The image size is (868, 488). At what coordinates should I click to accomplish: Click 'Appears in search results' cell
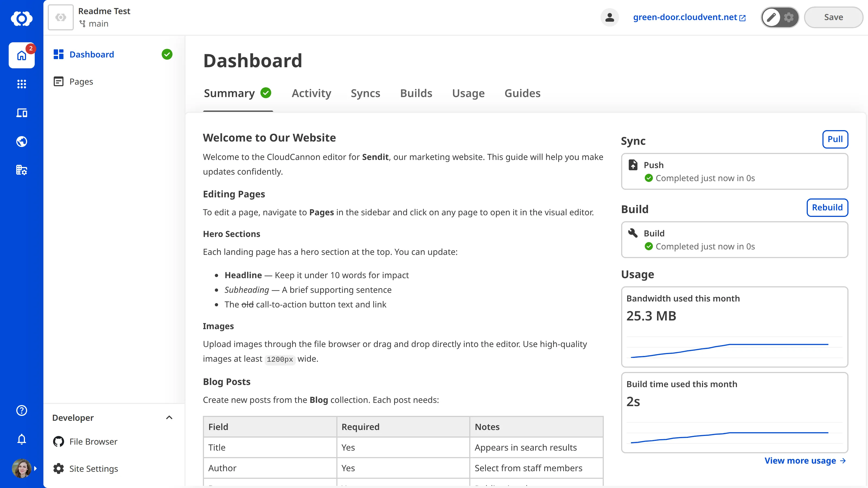[537, 448]
